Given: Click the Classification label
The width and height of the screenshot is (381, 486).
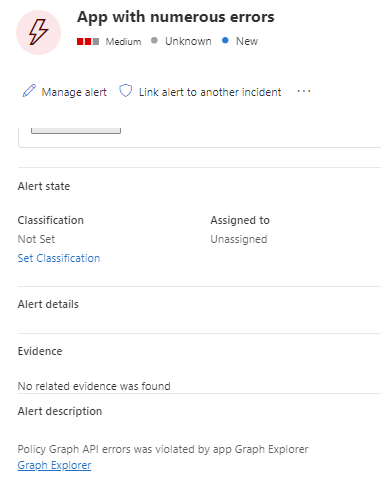Looking at the screenshot, I should [51, 220].
